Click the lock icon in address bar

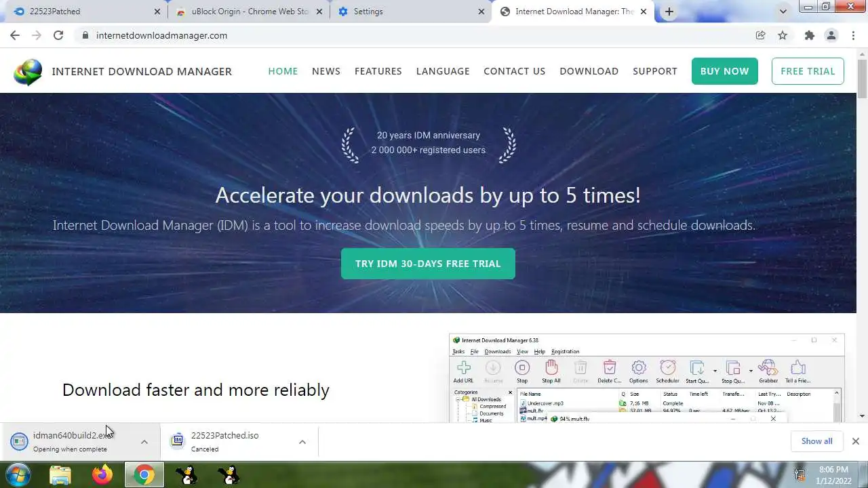(85, 35)
